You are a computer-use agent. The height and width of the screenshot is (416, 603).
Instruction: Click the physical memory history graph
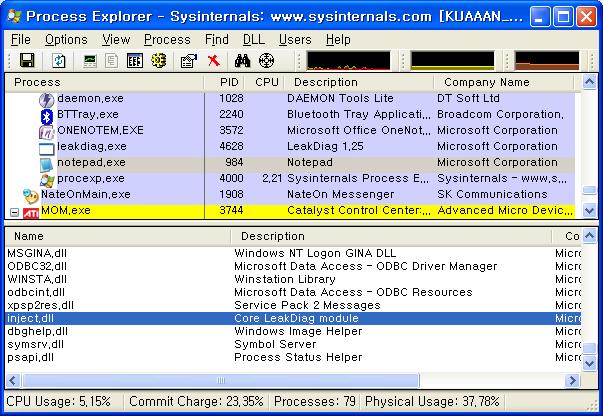click(x=546, y=61)
